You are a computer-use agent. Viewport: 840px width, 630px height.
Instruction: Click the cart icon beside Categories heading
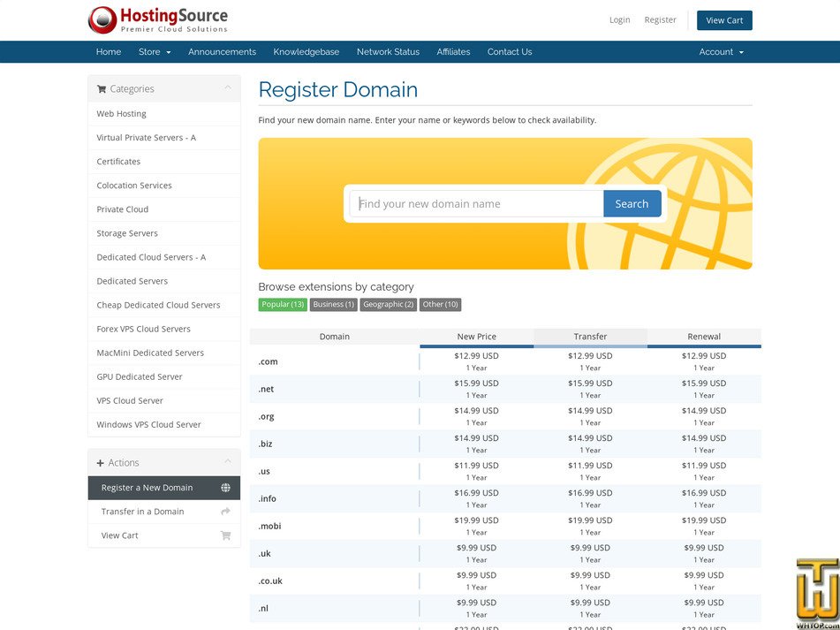click(102, 88)
